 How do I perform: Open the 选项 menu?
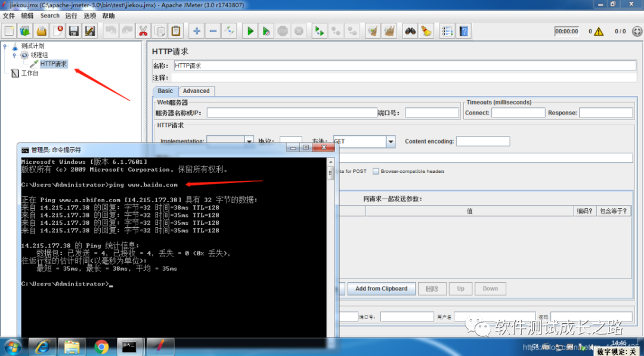coord(89,16)
